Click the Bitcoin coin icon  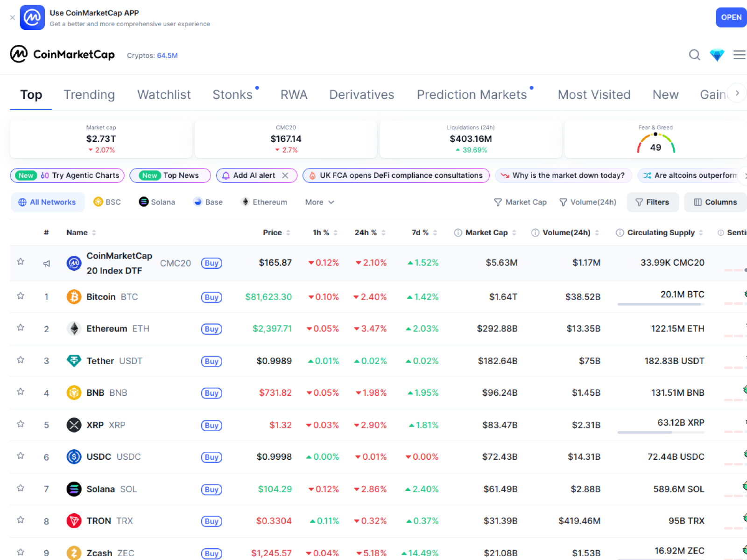point(74,297)
